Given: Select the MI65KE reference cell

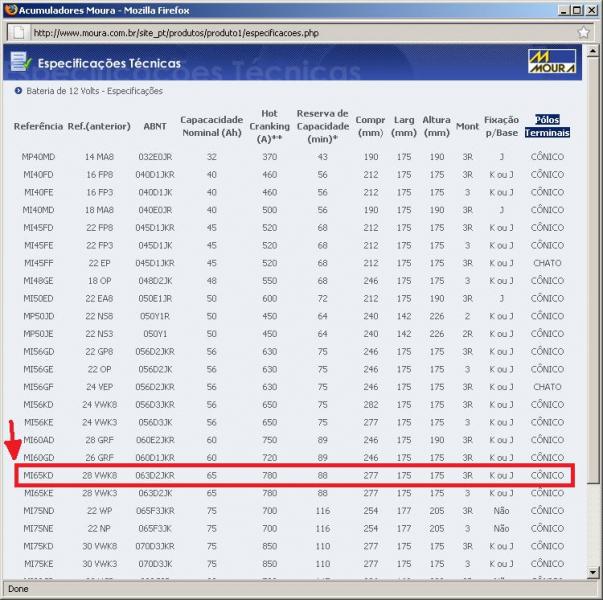Looking at the screenshot, I should click(38, 493).
